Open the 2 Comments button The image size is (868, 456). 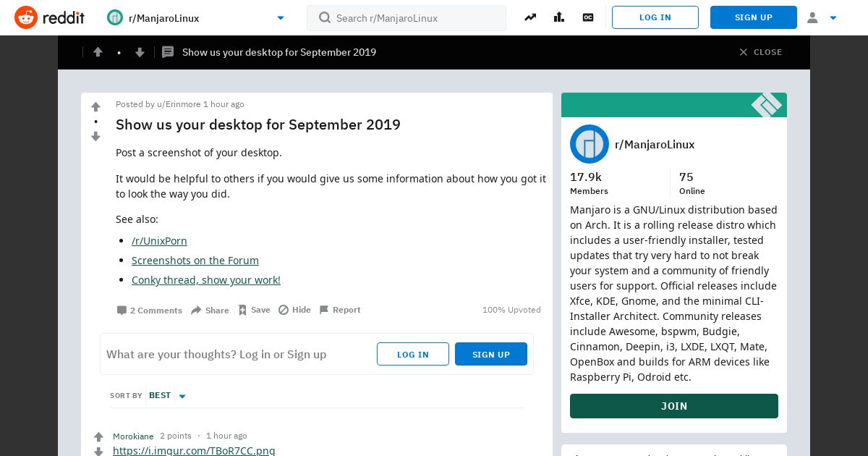point(150,310)
